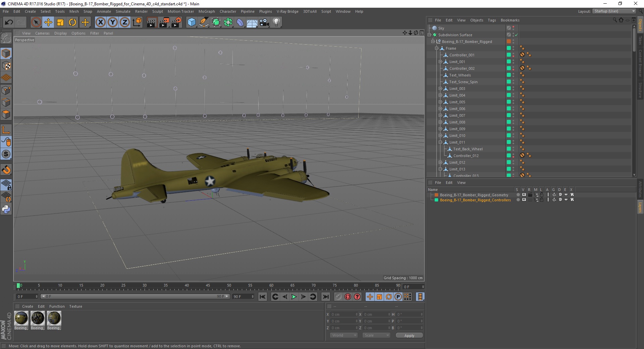Open the Array modeling objects icon

click(228, 22)
